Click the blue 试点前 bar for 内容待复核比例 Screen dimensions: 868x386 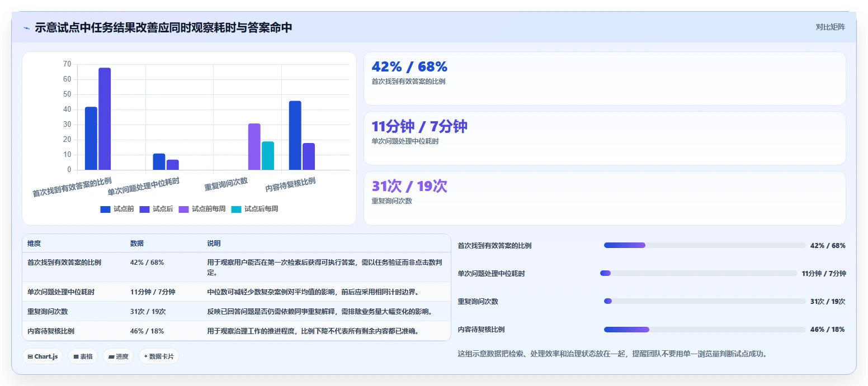[x=295, y=135]
